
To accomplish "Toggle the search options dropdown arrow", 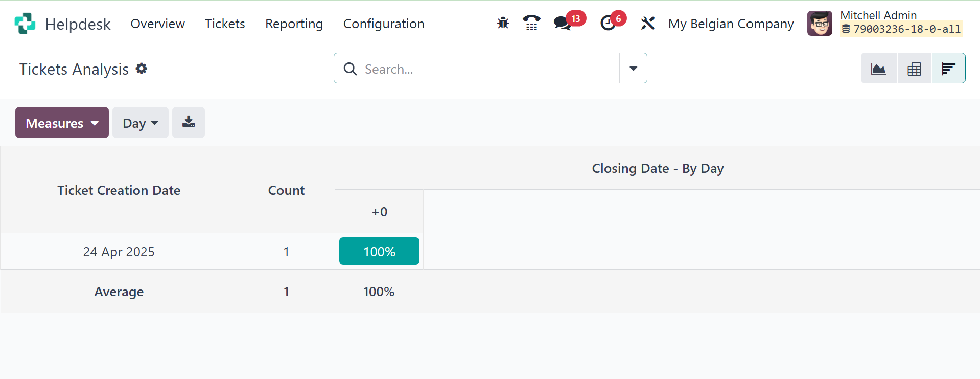I will 633,68.
